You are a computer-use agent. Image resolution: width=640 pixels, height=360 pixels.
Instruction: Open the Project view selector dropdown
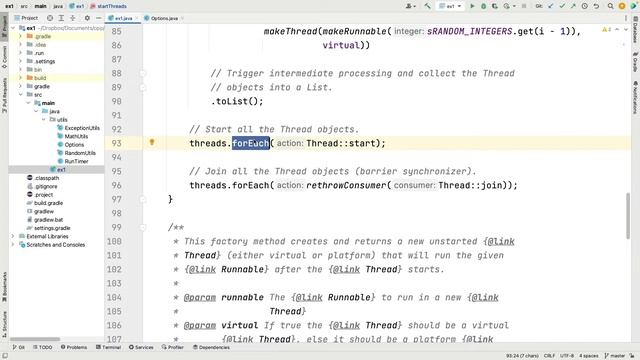pyautogui.click(x=26, y=18)
